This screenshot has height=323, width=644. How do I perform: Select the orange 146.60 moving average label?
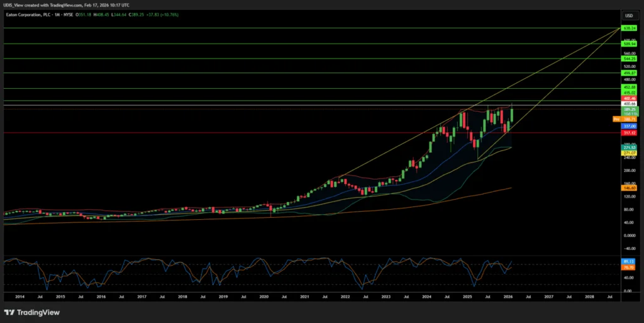[x=629, y=188]
